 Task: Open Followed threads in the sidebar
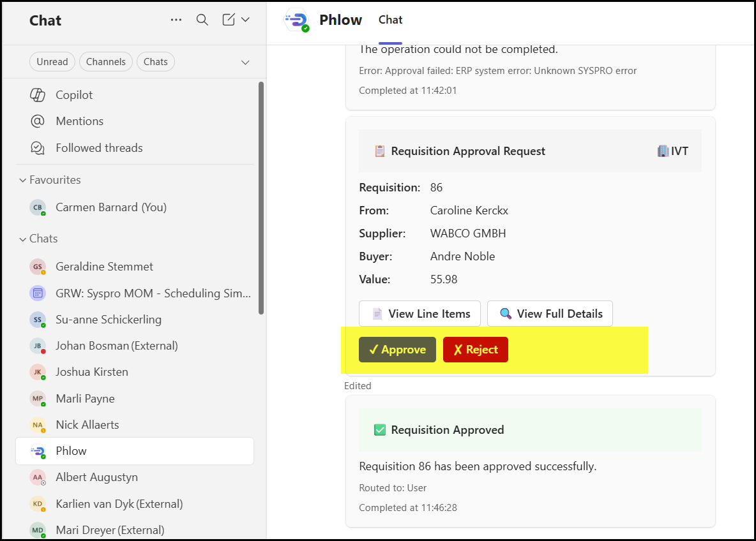99,148
